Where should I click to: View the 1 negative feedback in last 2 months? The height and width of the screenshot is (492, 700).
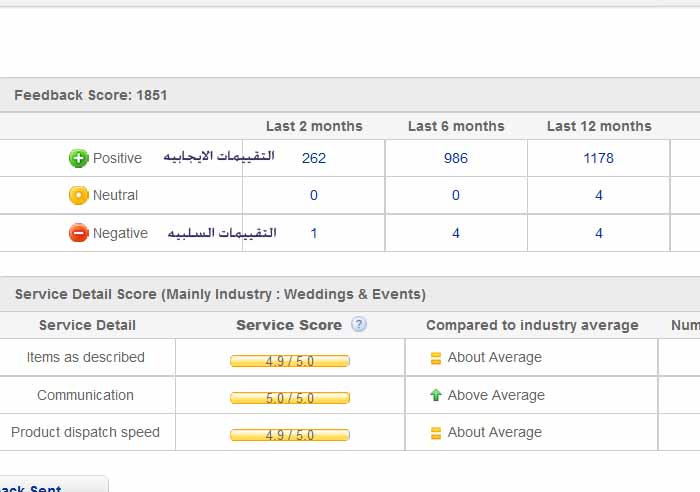click(x=314, y=233)
